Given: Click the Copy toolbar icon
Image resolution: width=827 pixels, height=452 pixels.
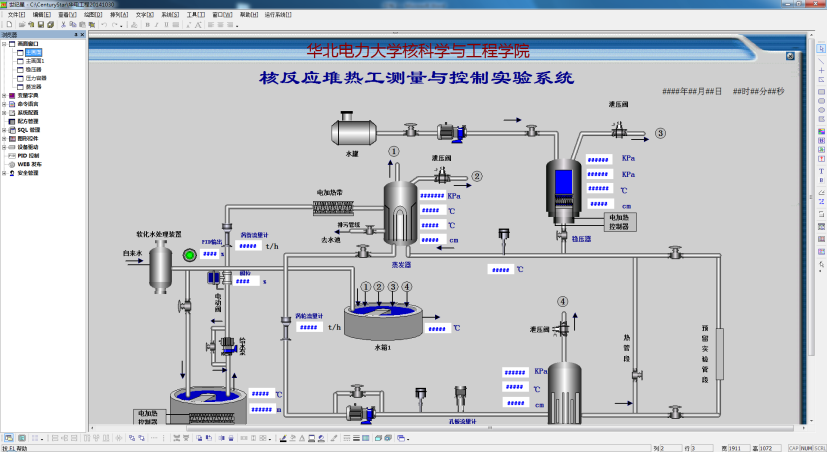Looking at the screenshot, I should (x=73, y=24).
